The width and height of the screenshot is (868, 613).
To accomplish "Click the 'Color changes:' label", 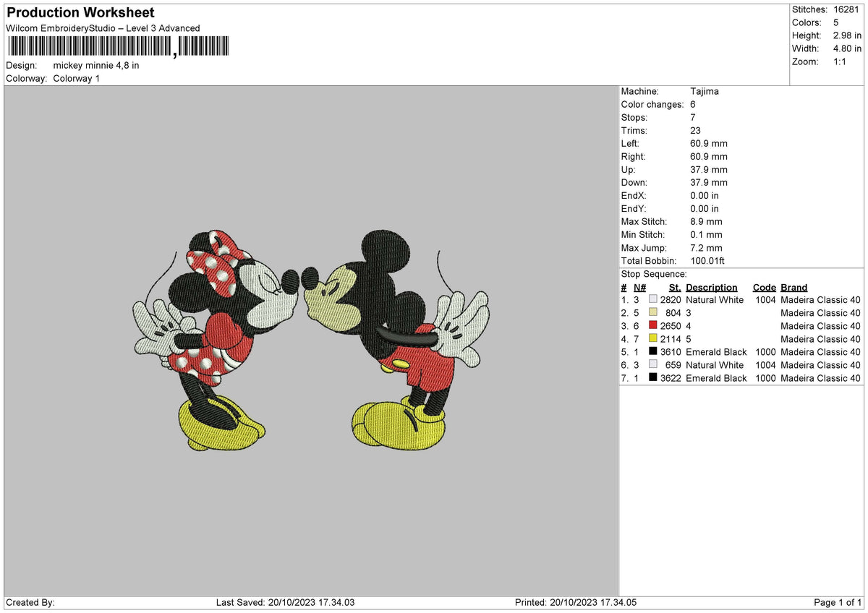I will point(652,105).
